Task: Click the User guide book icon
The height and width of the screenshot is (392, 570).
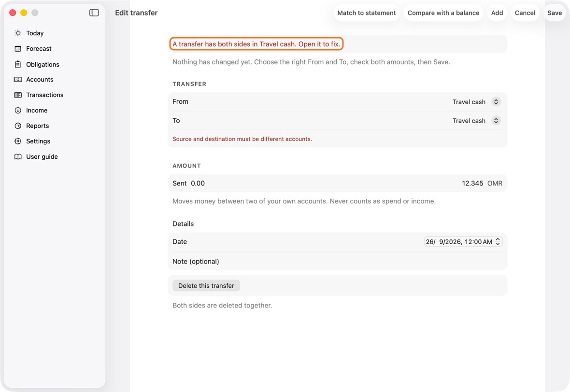Action: [x=18, y=156]
